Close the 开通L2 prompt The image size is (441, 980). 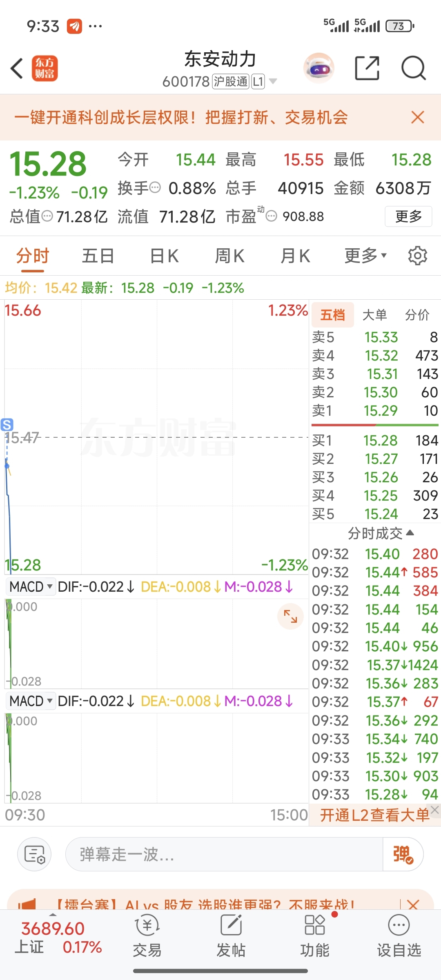[x=435, y=810]
